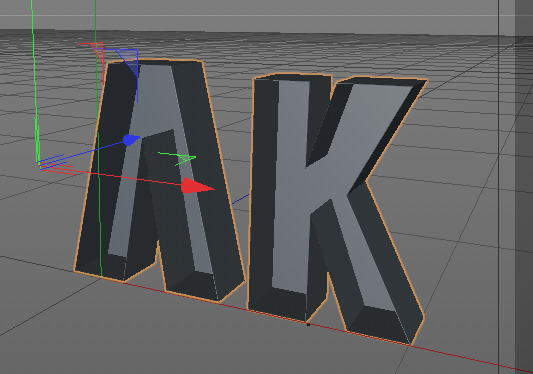Screen dimensions: 533x374
Task: Click the world axis origin at left
Action: click(40, 164)
